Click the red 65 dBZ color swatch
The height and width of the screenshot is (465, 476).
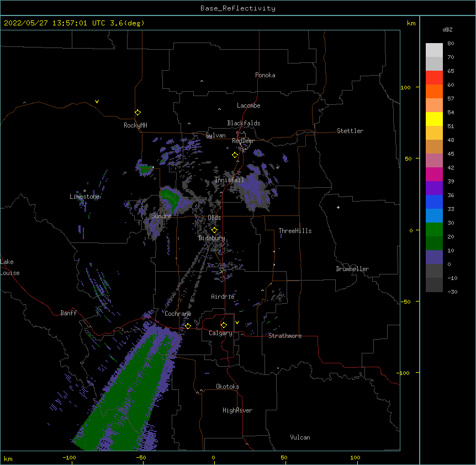point(434,77)
